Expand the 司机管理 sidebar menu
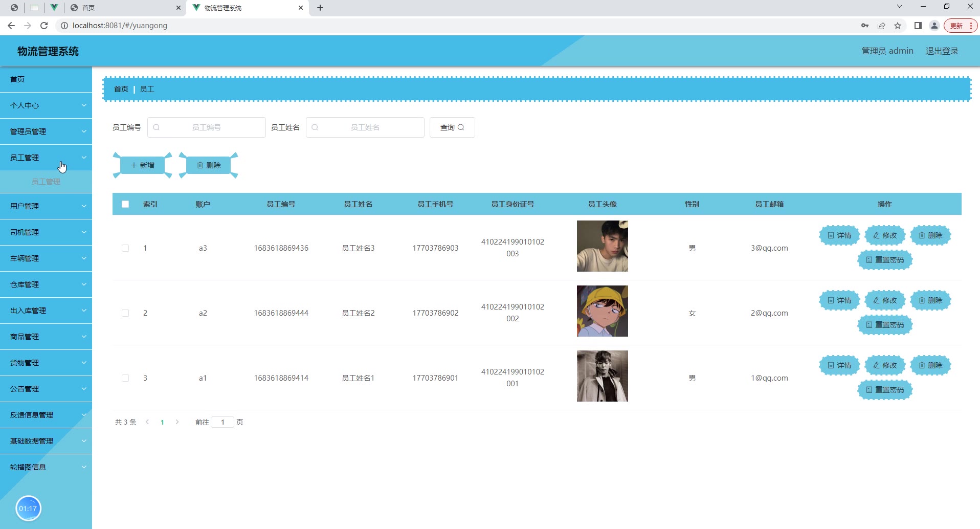Screen dimensions: 980x529 pyautogui.click(x=46, y=232)
